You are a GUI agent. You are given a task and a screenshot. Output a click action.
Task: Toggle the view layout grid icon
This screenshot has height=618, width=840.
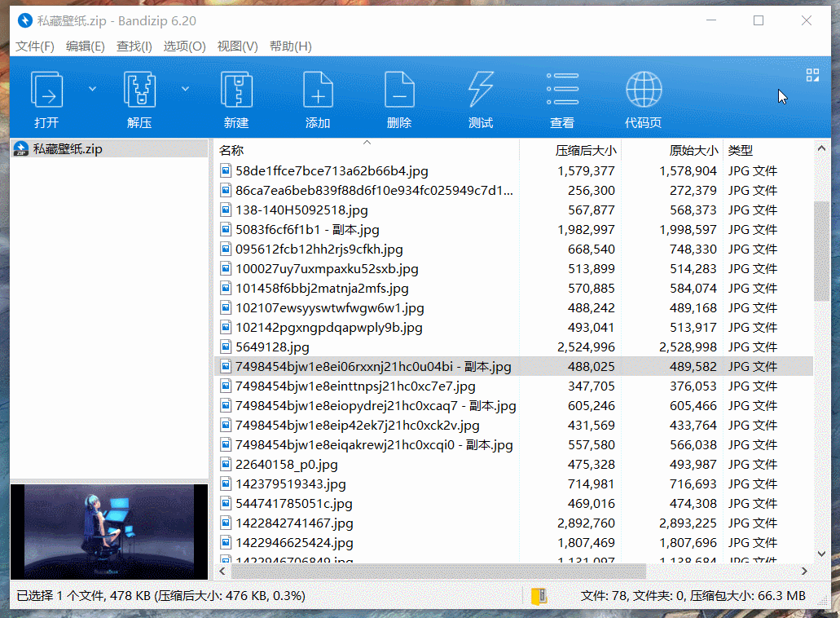pyautogui.click(x=812, y=75)
